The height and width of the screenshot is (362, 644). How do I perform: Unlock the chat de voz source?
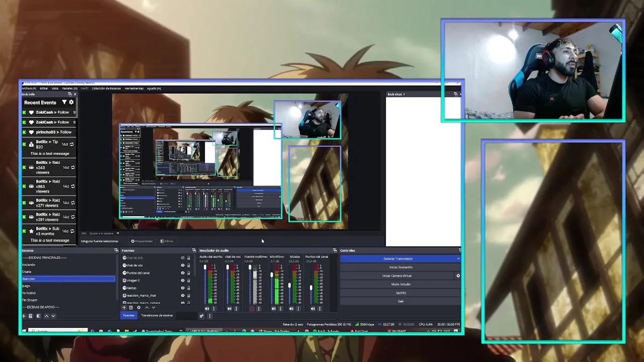[x=189, y=265]
